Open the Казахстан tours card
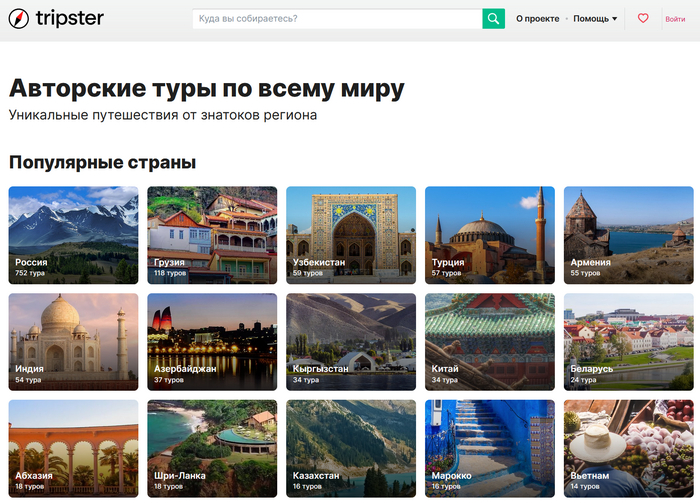This screenshot has width=700, height=503. point(351,449)
